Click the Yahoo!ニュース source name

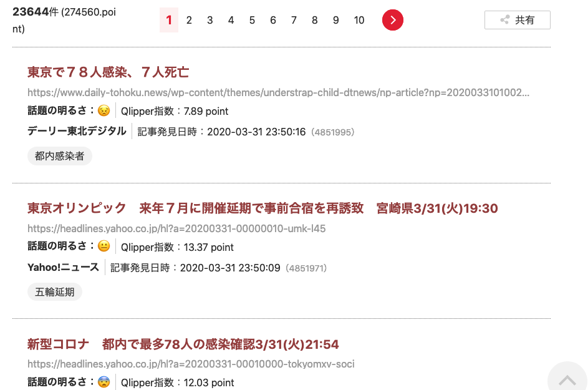[x=63, y=267]
